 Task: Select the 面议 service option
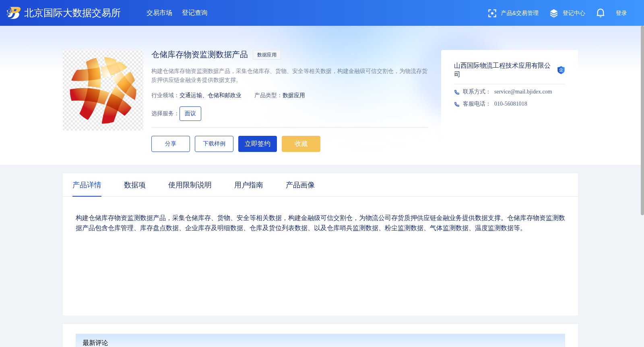pos(190,114)
